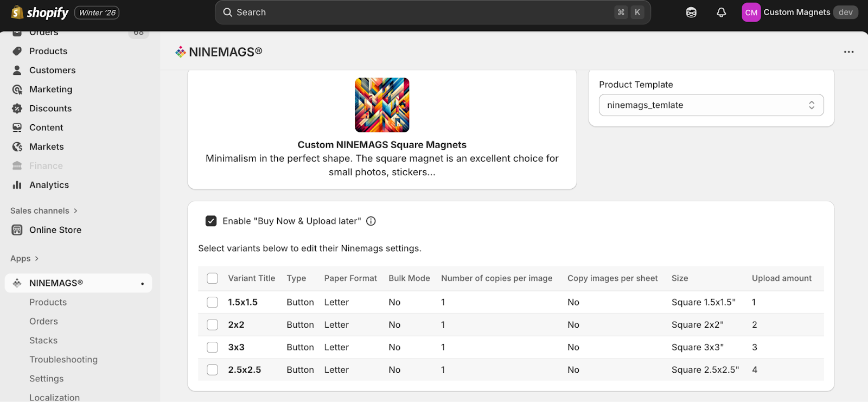The width and height of the screenshot is (868, 402).
Task: Click the Shopify logo
Action: pyautogui.click(x=40, y=12)
